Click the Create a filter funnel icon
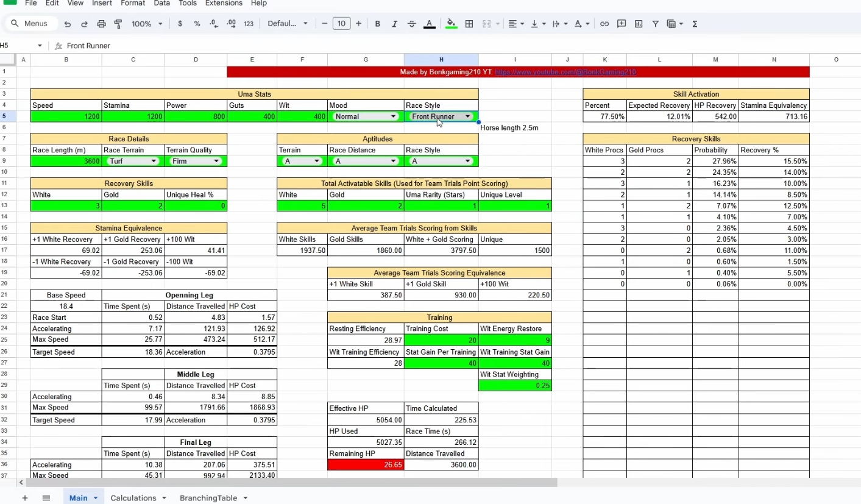Viewport: 861px width, 504px height. coord(656,24)
